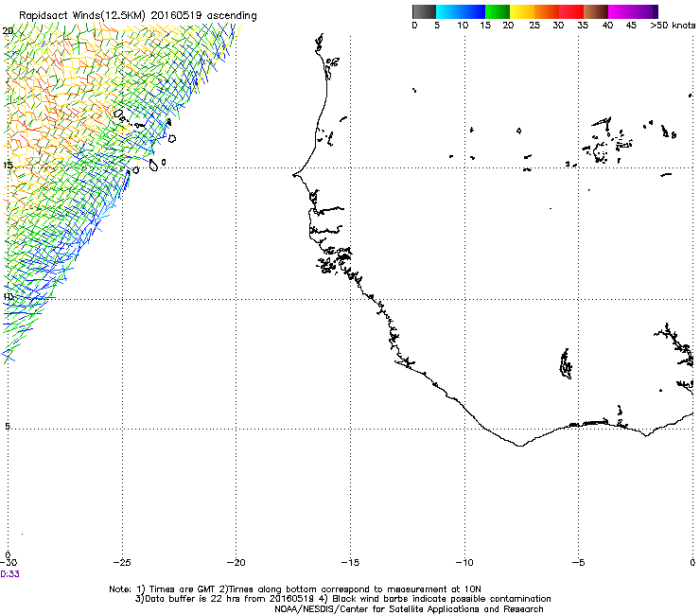The height and width of the screenshot is (615, 700).
Task: Click the 10 latitude axis label
Action: [x=8, y=297]
